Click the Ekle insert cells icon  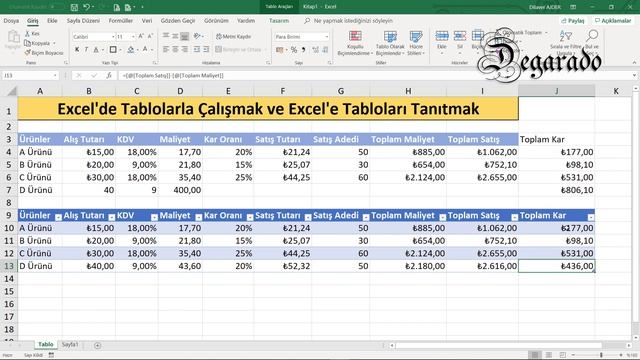click(442, 36)
